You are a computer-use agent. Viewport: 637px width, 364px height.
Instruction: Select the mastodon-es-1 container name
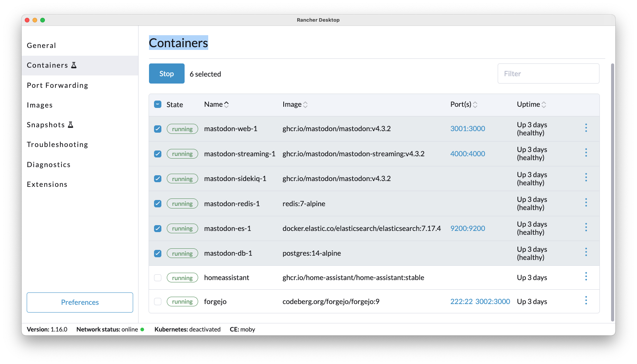click(228, 229)
